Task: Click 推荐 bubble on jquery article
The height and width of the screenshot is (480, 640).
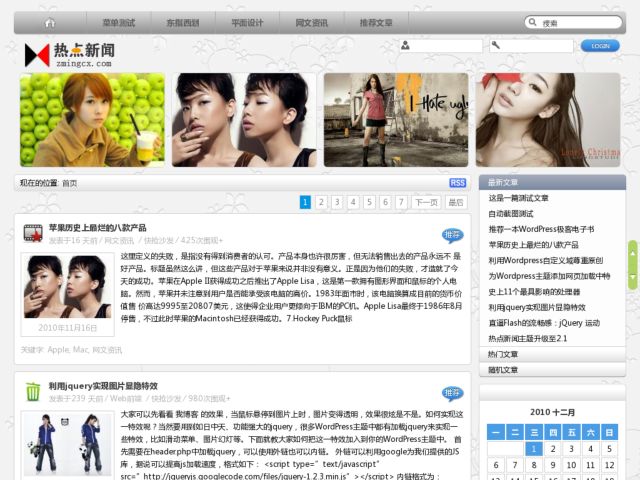Action: coord(452,393)
